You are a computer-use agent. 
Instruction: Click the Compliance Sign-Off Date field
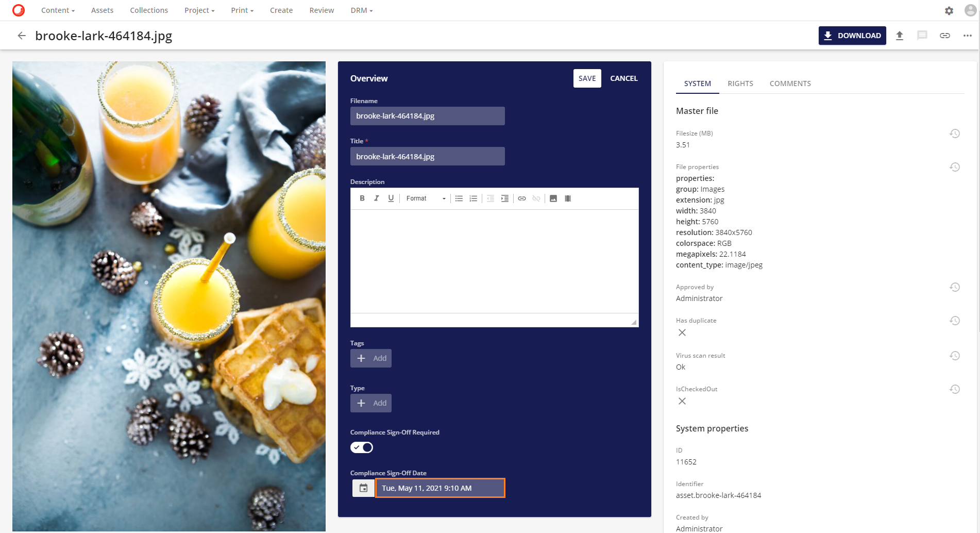[x=441, y=488]
